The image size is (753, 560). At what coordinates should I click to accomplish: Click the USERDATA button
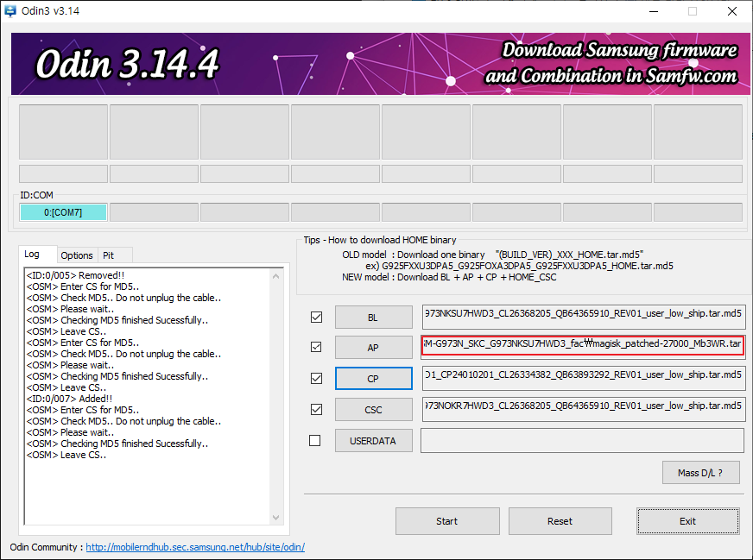click(x=374, y=441)
